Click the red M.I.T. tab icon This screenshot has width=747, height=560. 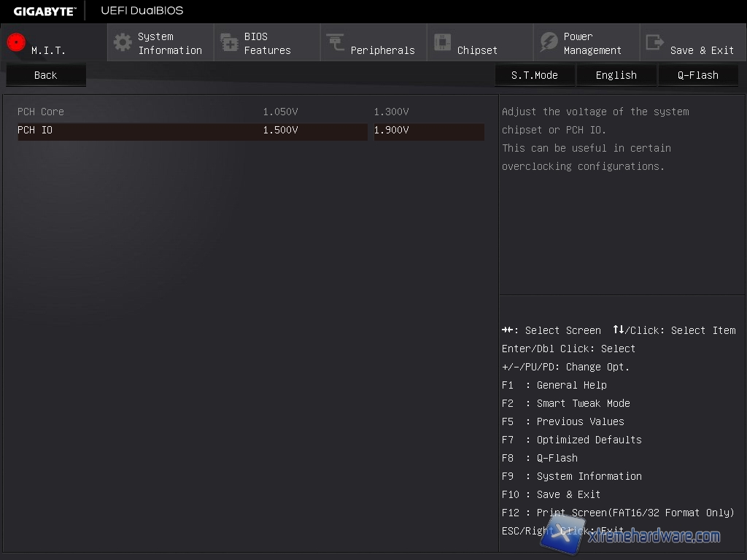(x=16, y=42)
